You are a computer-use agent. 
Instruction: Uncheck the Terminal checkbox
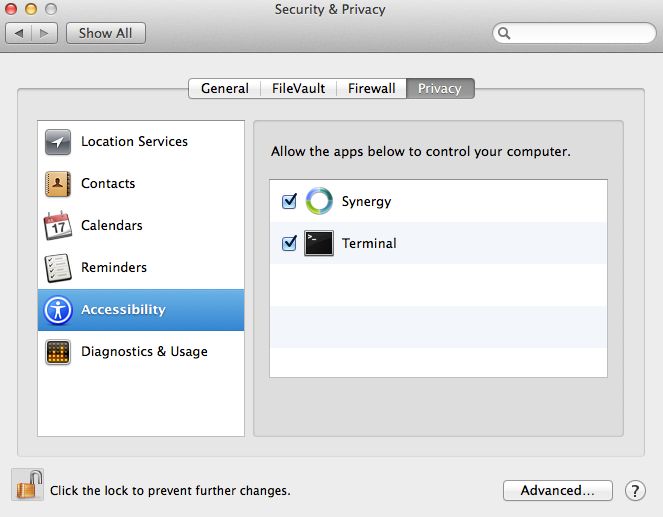pyautogui.click(x=290, y=243)
